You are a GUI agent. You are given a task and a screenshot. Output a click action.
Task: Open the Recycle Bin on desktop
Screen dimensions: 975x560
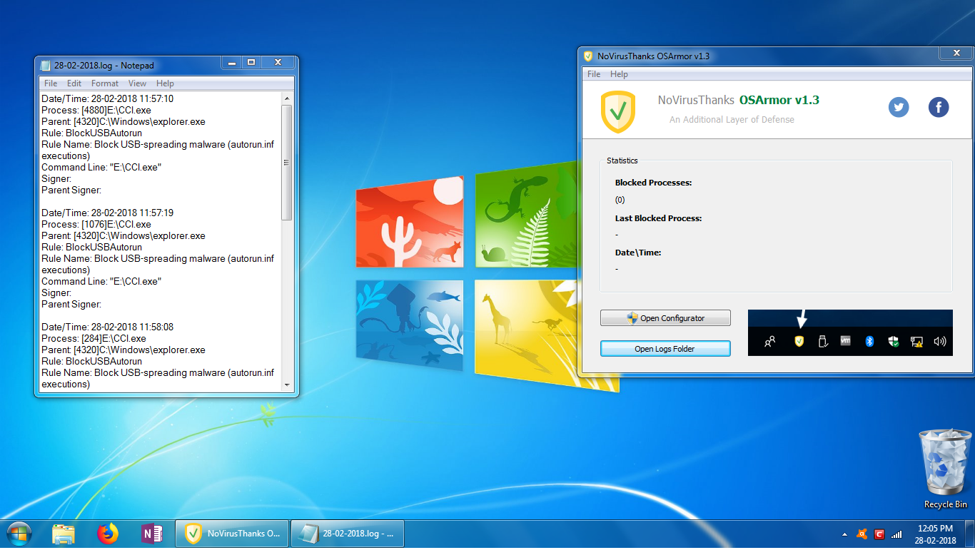pos(946,469)
